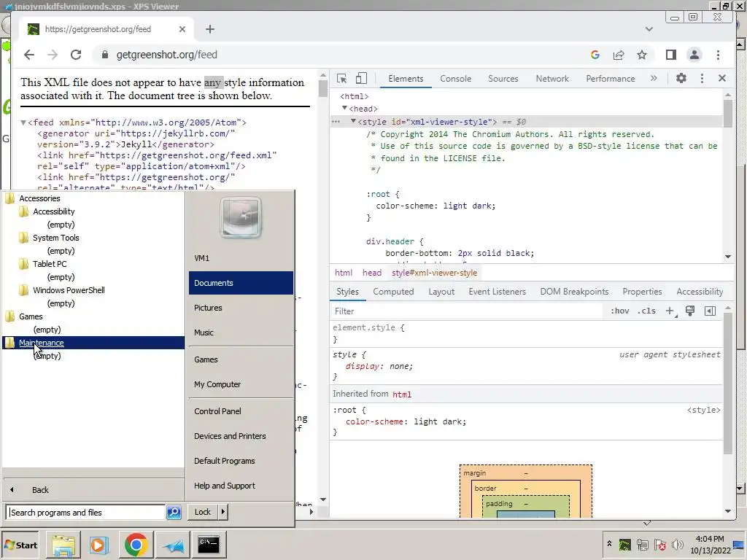Viewport: 747px width, 560px height.
Task: Click the style#xml-viewer-style breadcrumb
Action: click(434, 273)
